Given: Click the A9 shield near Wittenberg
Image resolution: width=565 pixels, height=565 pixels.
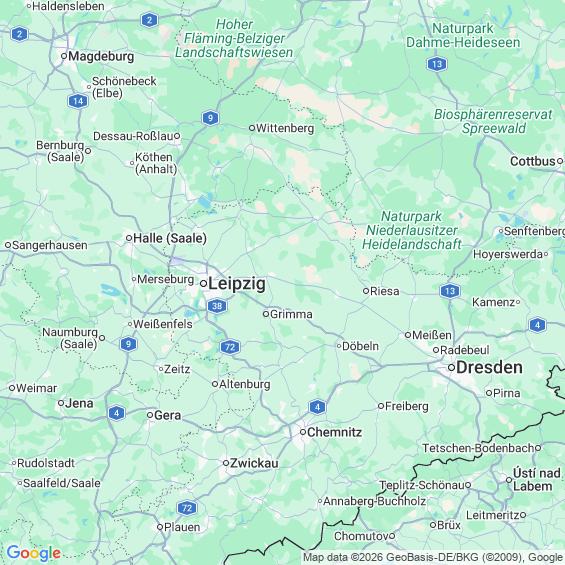Looking at the screenshot, I should pos(210,118).
